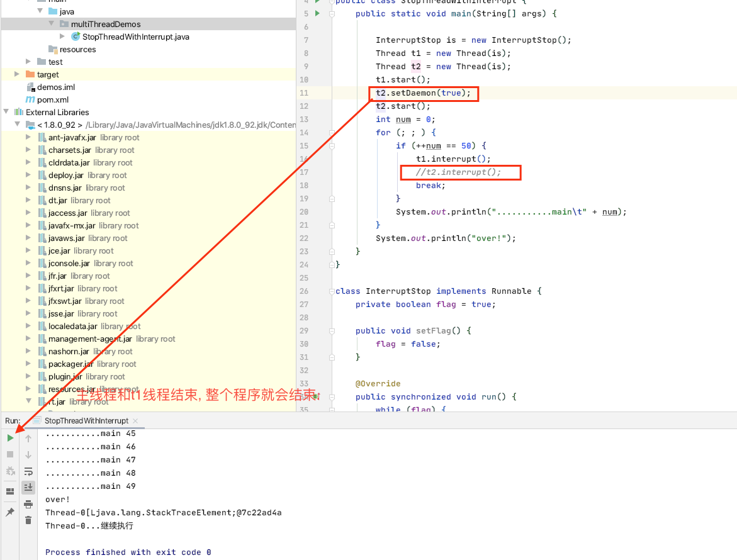737x560 pixels.
Task: Collapse the External Libraries node
Action: (7, 112)
